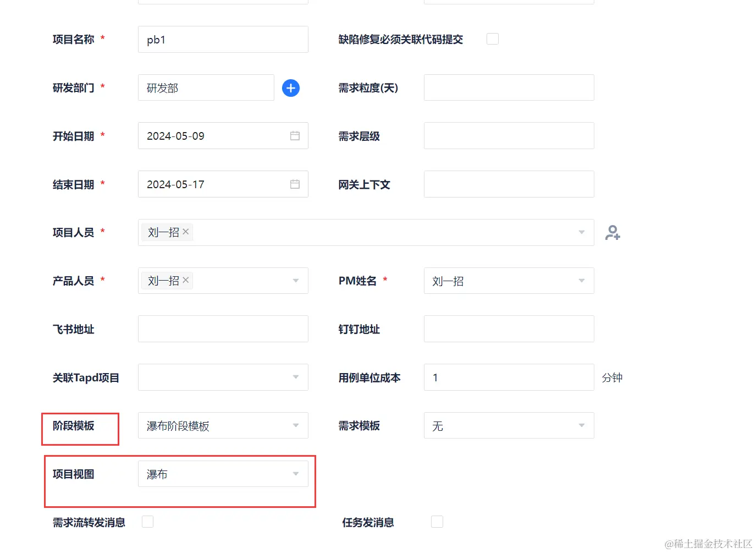
Task: Click the 网关上下文 input field
Action: [x=509, y=184]
